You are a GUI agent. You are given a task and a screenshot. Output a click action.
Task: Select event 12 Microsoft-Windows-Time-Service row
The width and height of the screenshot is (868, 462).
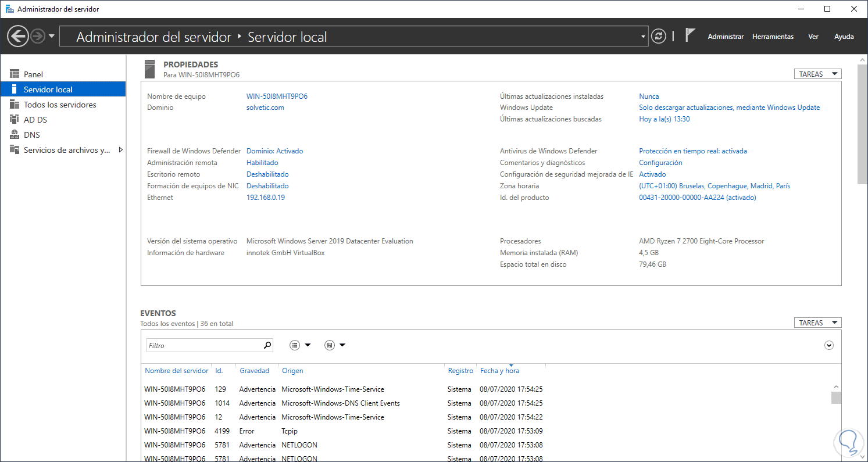(344, 417)
